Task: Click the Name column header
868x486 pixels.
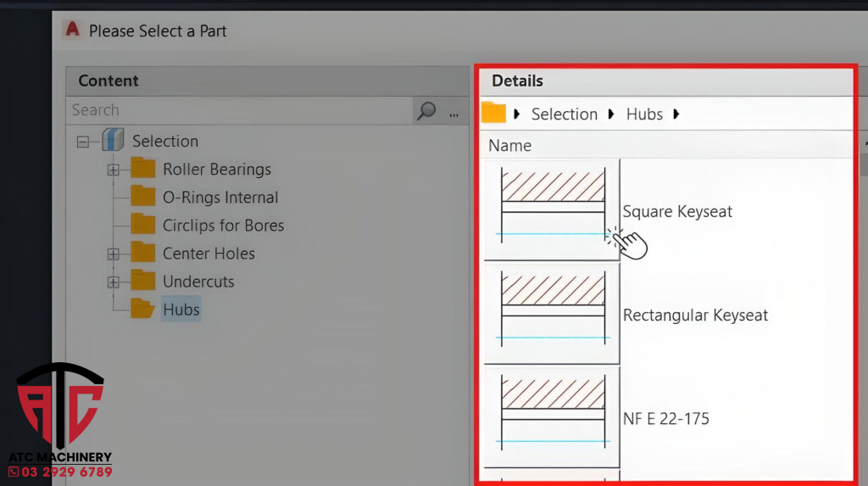Action: pos(510,146)
